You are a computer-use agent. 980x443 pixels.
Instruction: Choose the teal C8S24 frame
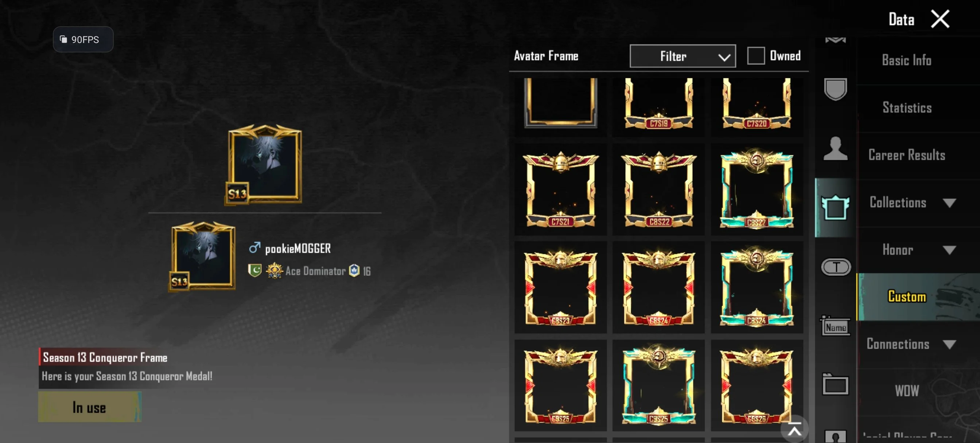[757, 287]
